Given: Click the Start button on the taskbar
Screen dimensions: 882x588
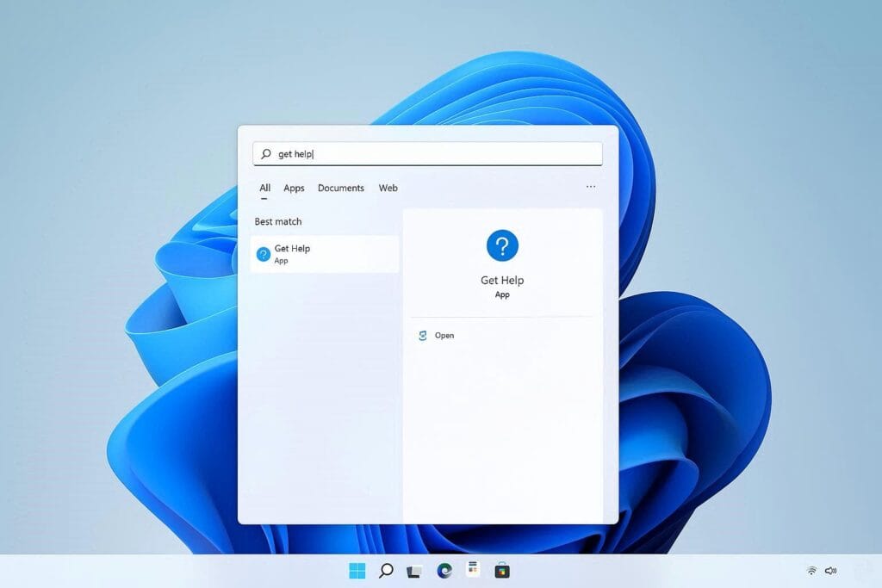Looking at the screenshot, I should (358, 570).
